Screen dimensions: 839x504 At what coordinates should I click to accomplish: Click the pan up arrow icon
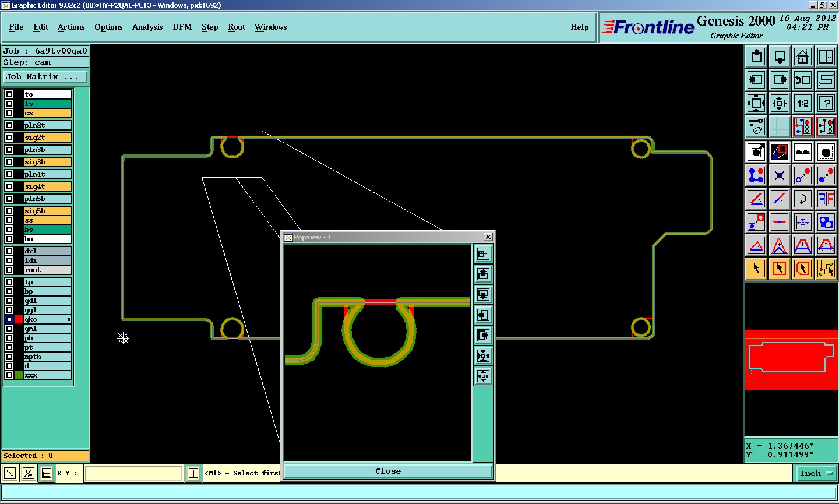click(x=756, y=57)
